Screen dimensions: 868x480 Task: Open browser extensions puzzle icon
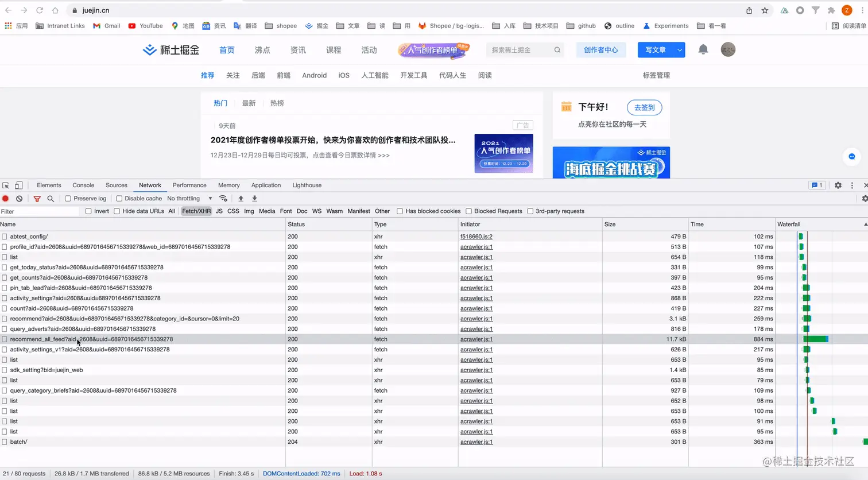coord(831,10)
